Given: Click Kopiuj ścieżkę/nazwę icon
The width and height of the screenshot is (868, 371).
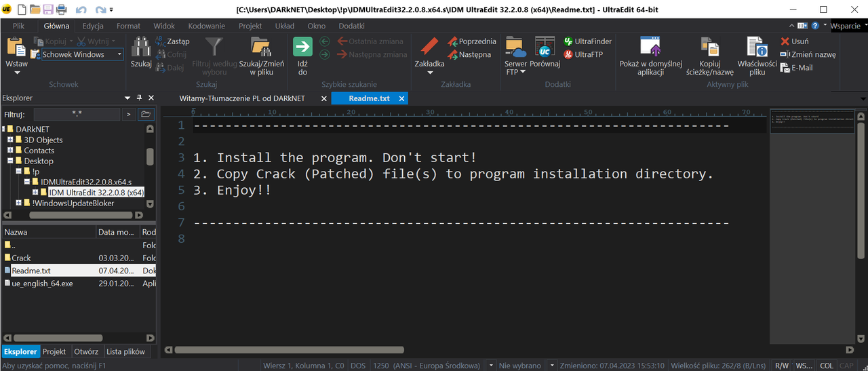Looking at the screenshot, I should click(710, 47).
